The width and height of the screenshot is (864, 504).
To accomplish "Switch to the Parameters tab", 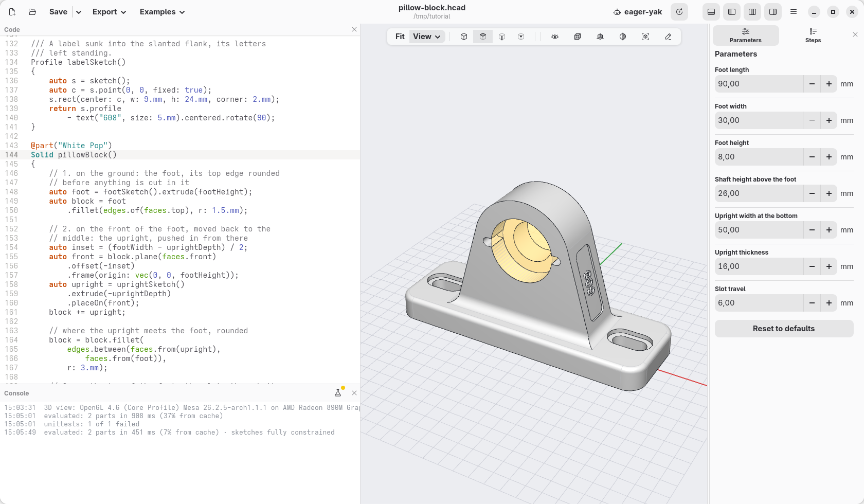I will 746,35.
